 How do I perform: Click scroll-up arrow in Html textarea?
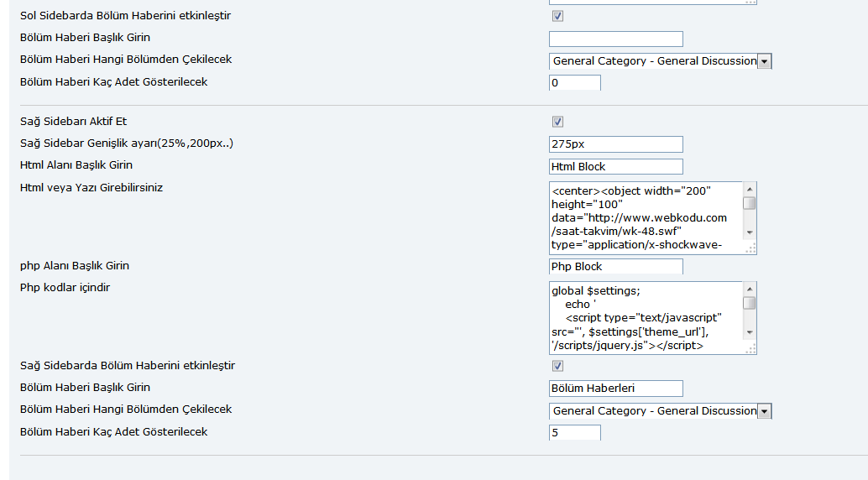(750, 190)
